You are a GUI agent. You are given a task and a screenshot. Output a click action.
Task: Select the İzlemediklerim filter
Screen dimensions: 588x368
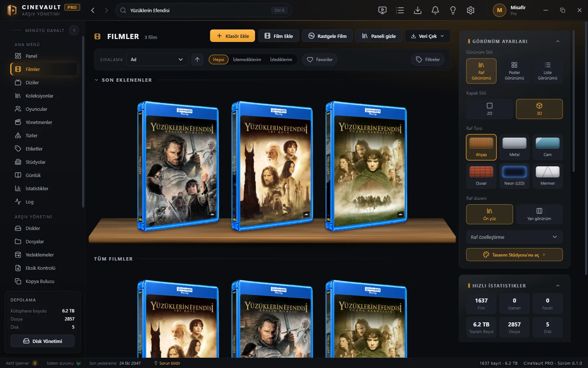[247, 60]
